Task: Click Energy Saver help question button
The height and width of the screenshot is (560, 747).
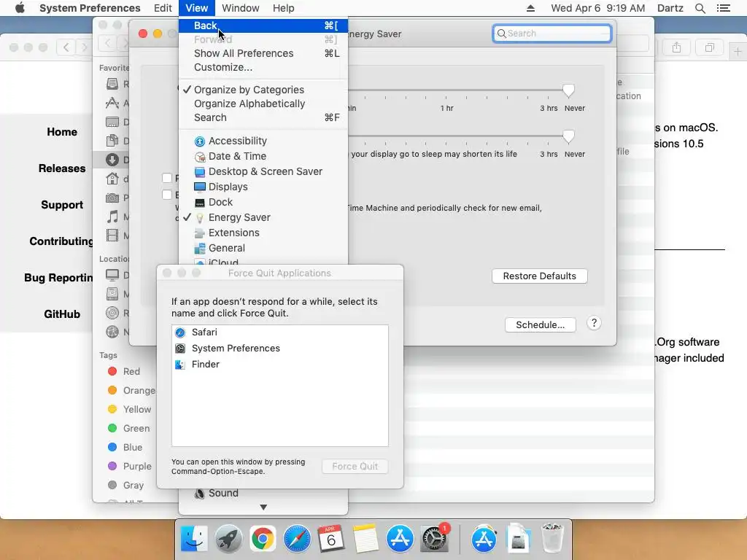Action: pyautogui.click(x=594, y=323)
